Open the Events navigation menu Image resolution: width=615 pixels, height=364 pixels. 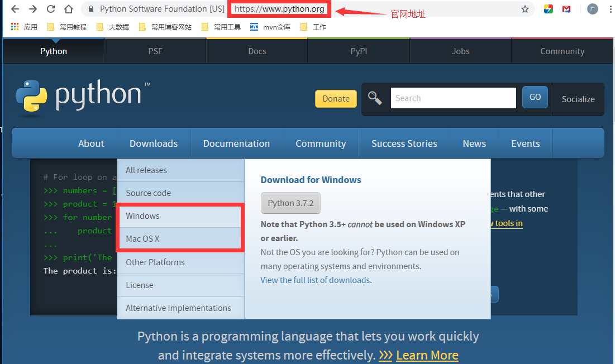click(x=526, y=143)
